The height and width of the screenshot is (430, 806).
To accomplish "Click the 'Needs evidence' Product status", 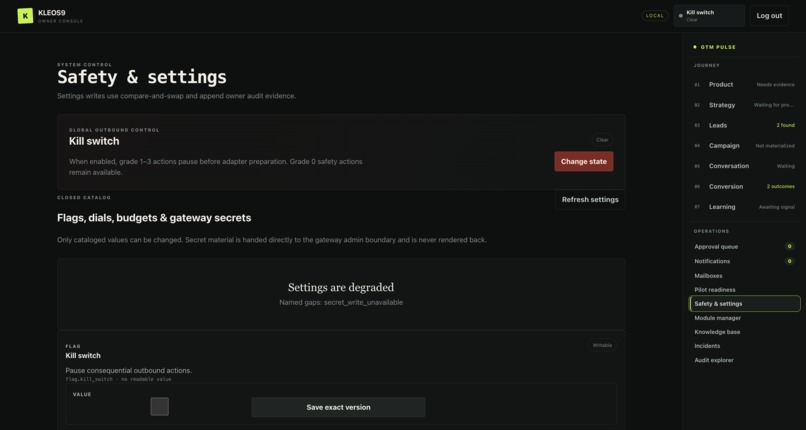I will coord(775,85).
